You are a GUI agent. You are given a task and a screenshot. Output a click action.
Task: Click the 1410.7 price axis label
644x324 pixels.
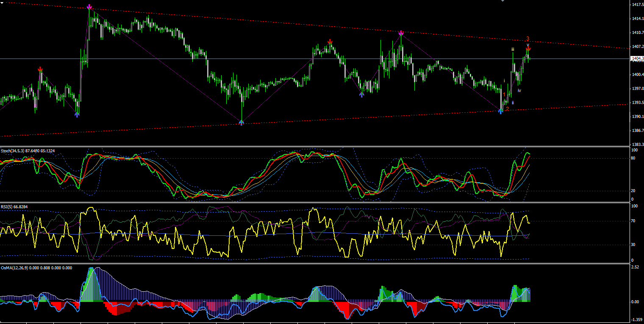[638, 33]
